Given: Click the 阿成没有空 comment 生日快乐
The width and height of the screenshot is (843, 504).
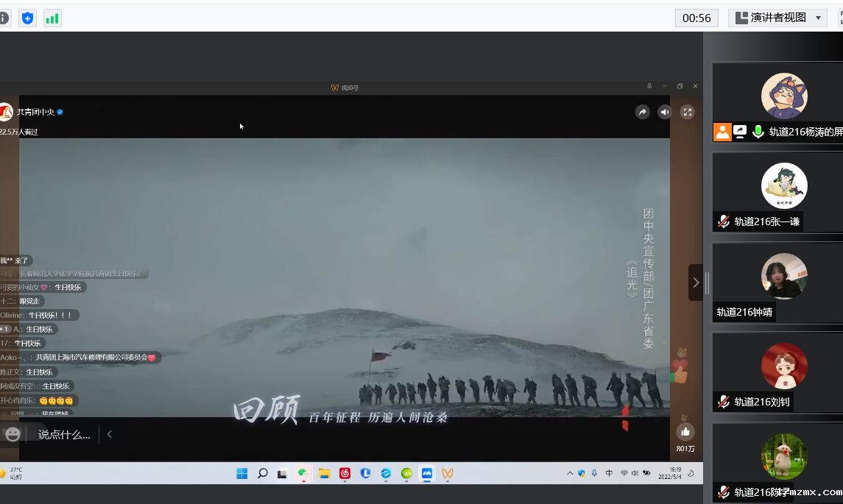Looking at the screenshot, I should (37, 386).
